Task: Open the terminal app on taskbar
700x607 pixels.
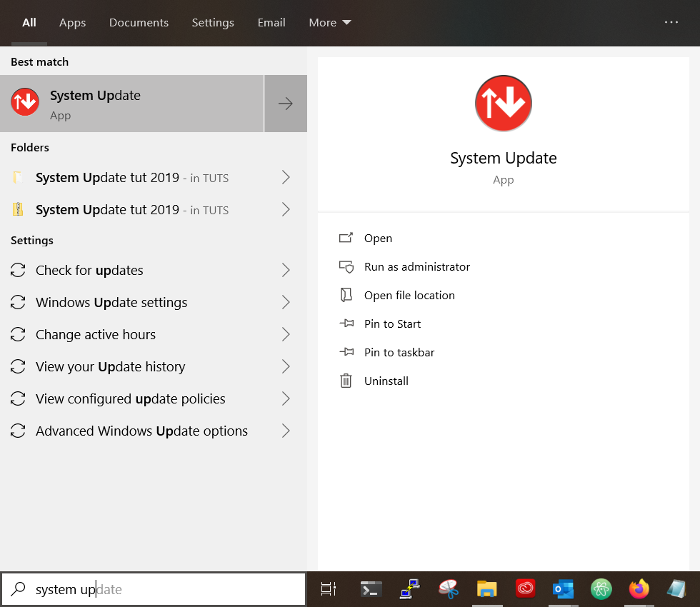Action: pyautogui.click(x=371, y=589)
